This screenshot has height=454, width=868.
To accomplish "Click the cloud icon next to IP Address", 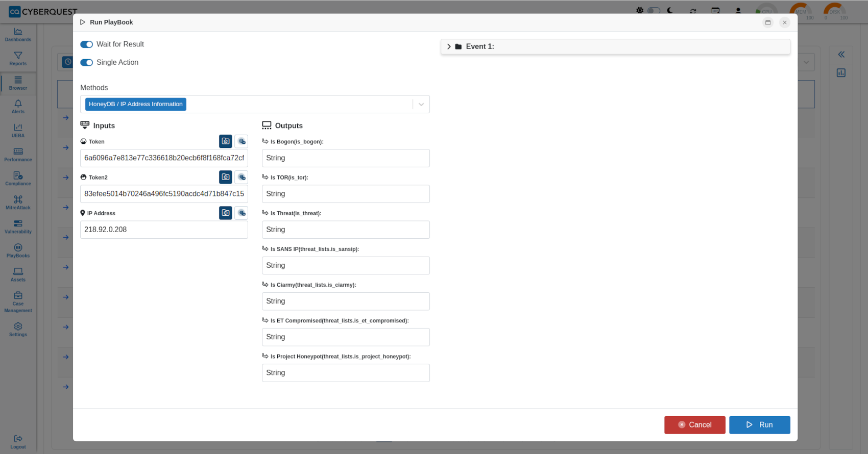I will click(242, 213).
